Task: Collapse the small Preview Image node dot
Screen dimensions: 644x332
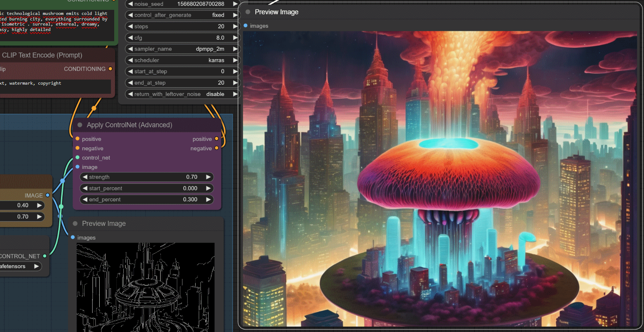Action: (x=75, y=224)
